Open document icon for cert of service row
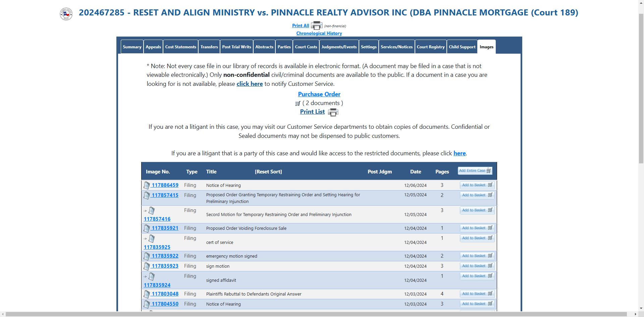 [152, 239]
